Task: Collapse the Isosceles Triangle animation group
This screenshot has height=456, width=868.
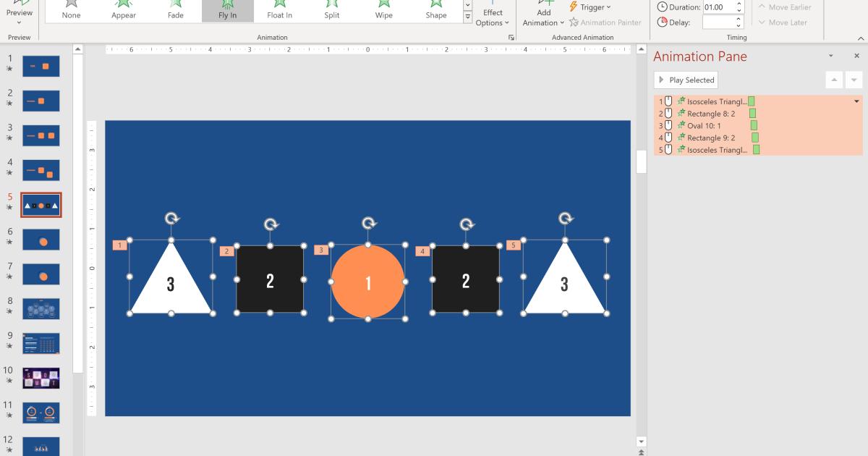Action: pyautogui.click(x=856, y=101)
